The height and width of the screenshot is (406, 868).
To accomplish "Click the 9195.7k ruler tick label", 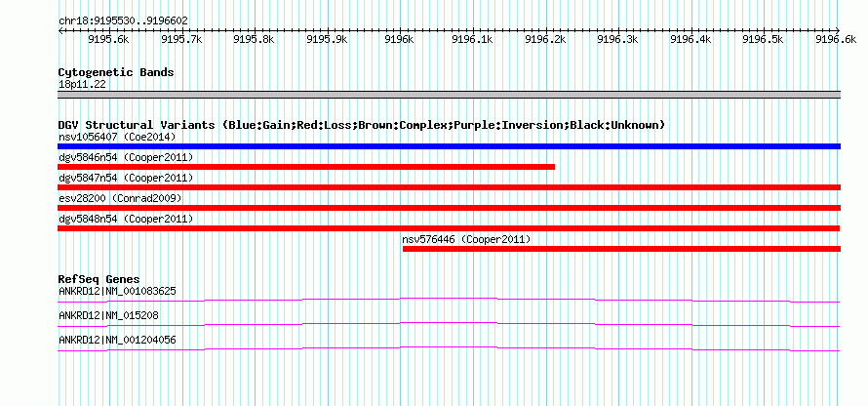I will [x=181, y=39].
